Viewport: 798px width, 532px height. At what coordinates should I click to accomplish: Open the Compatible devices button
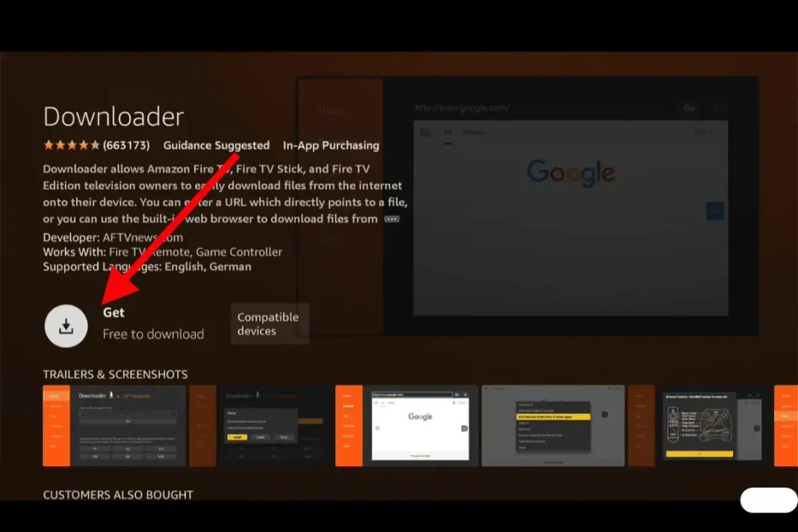268,324
